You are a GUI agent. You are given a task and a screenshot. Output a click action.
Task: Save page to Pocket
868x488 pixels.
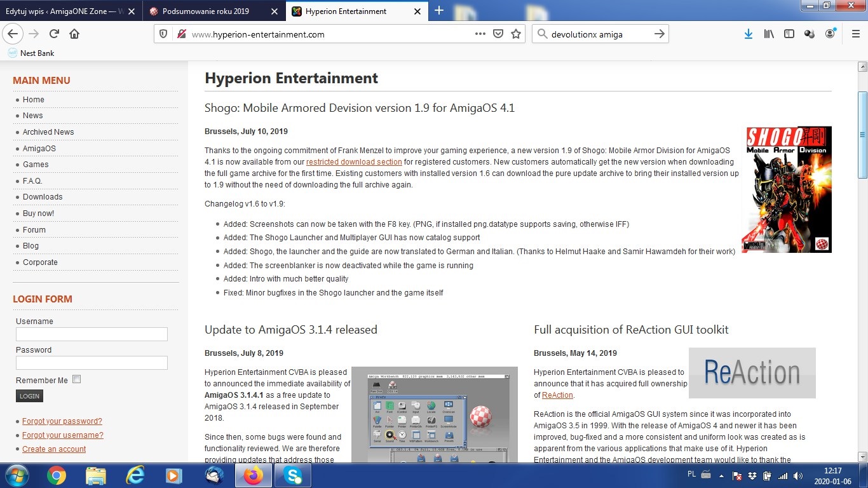(499, 34)
